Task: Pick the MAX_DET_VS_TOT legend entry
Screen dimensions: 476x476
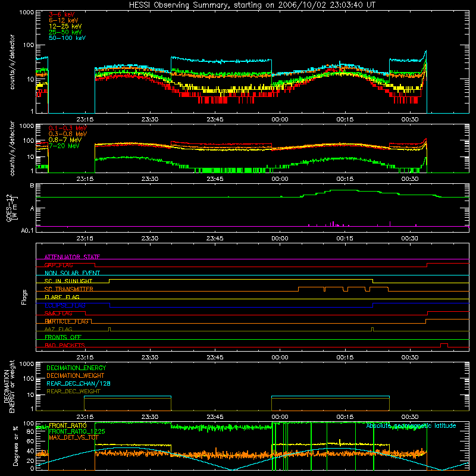Action: (x=73, y=437)
